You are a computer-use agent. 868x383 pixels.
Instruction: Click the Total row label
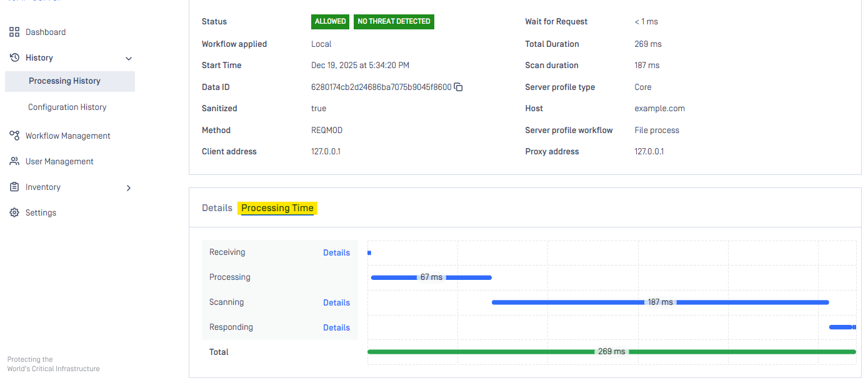(219, 352)
